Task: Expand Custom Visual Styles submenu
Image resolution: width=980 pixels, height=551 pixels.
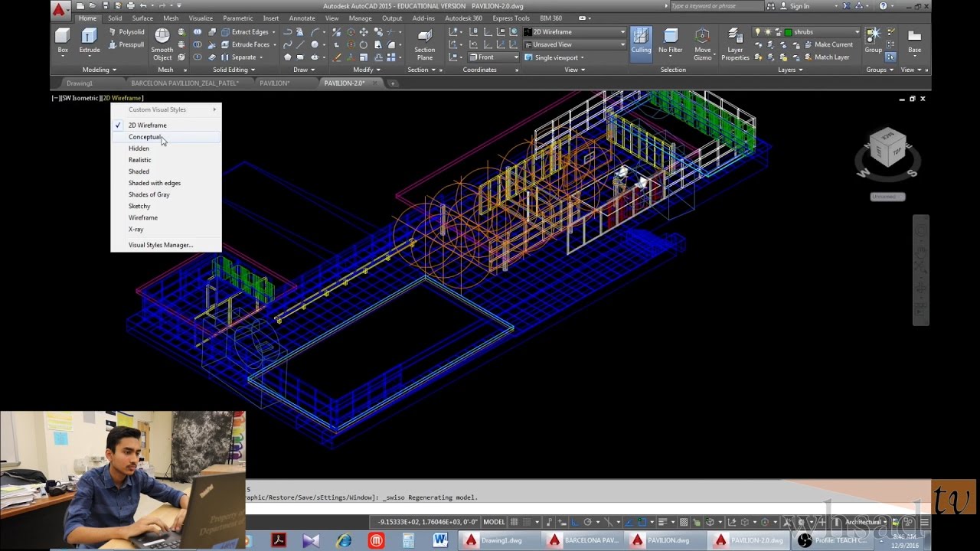Action: [166, 109]
